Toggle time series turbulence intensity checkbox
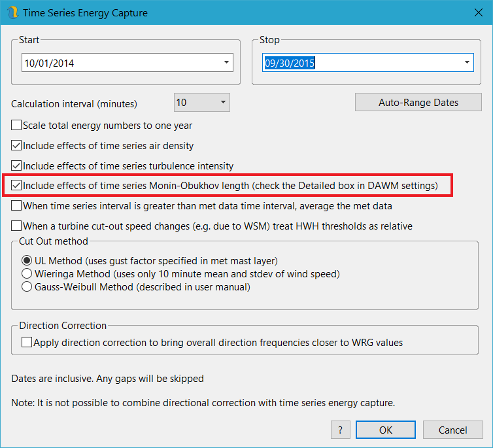 16,166
